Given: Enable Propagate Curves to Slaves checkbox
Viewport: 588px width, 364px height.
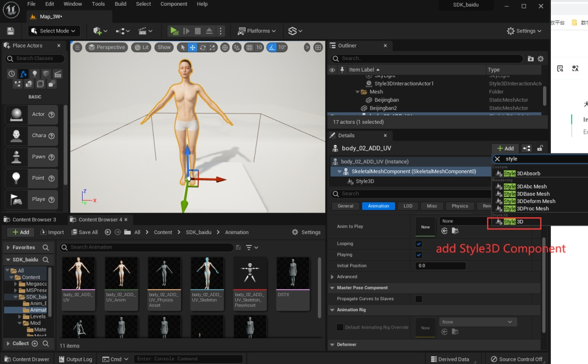Looking at the screenshot, I should pos(419,299).
